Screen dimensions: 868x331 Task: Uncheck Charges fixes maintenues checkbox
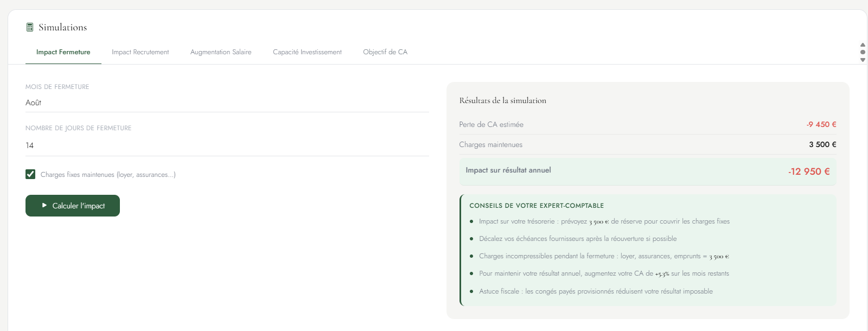[x=30, y=174]
